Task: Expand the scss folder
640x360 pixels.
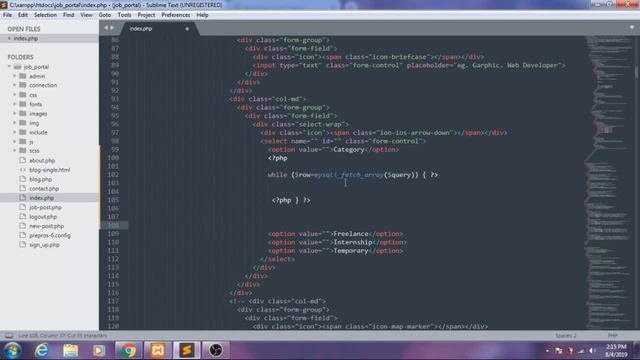Action: [x=14, y=151]
